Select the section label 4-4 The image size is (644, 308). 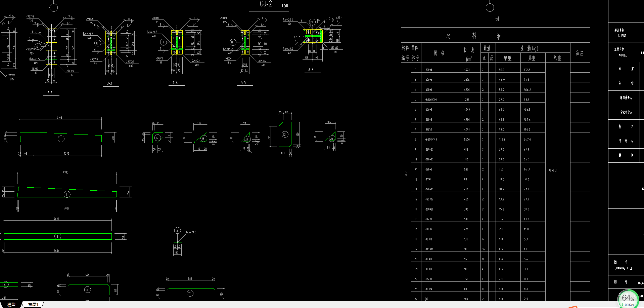point(175,82)
